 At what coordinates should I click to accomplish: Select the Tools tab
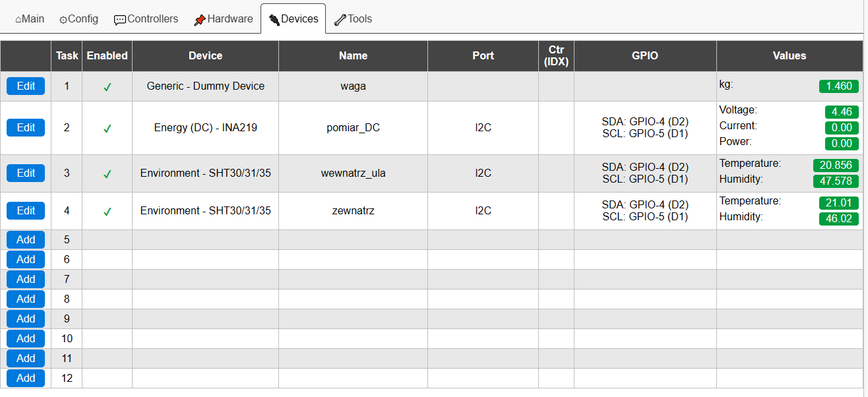353,19
